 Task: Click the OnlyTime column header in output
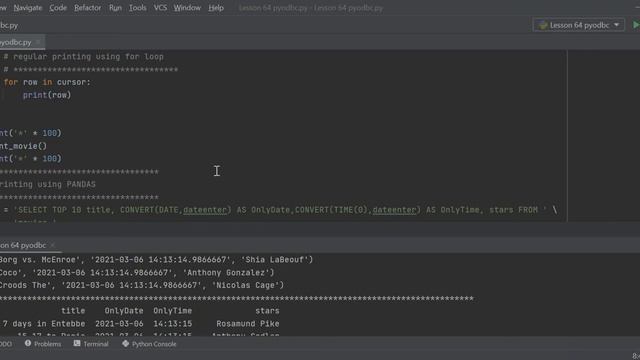point(173,311)
